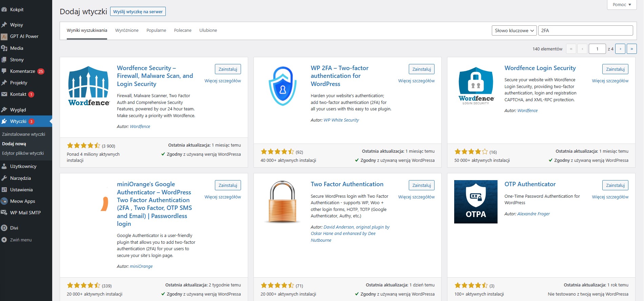Open Więcej szczegółów for Two Factor Authentication
This screenshot has width=644, height=301.
[x=416, y=197]
